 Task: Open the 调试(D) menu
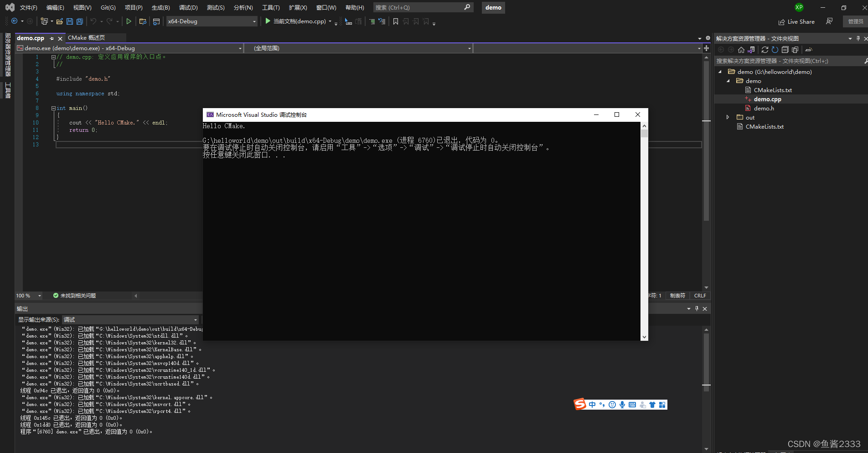(188, 8)
